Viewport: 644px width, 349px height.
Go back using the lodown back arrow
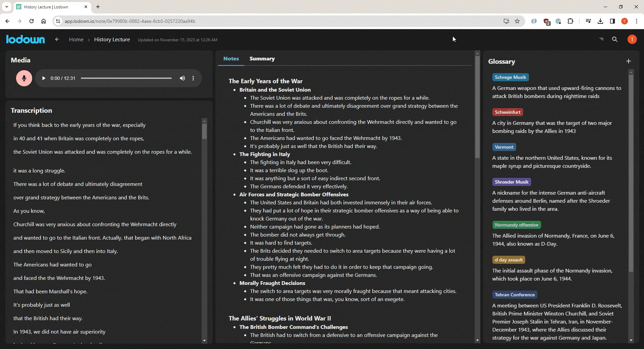57,39
